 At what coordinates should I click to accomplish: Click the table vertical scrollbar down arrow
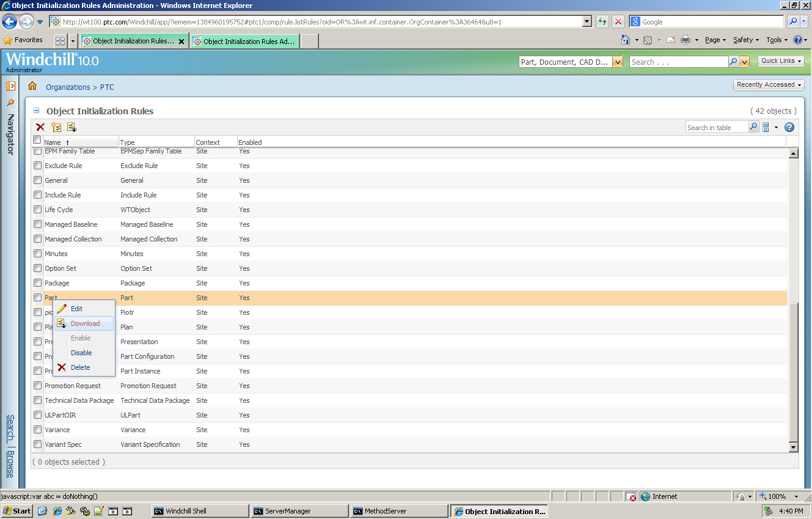794,447
